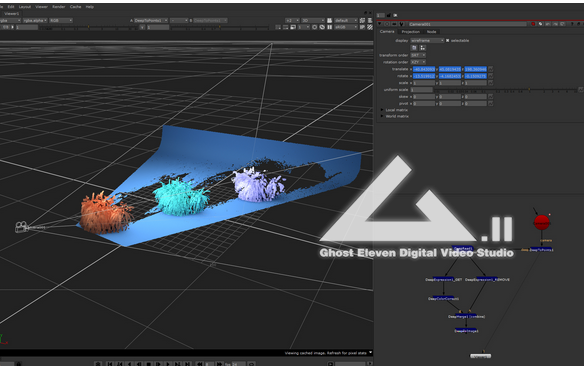Image resolution: width=584 pixels, height=366 pixels.
Task: Switch to the Node tab
Action: (431, 32)
